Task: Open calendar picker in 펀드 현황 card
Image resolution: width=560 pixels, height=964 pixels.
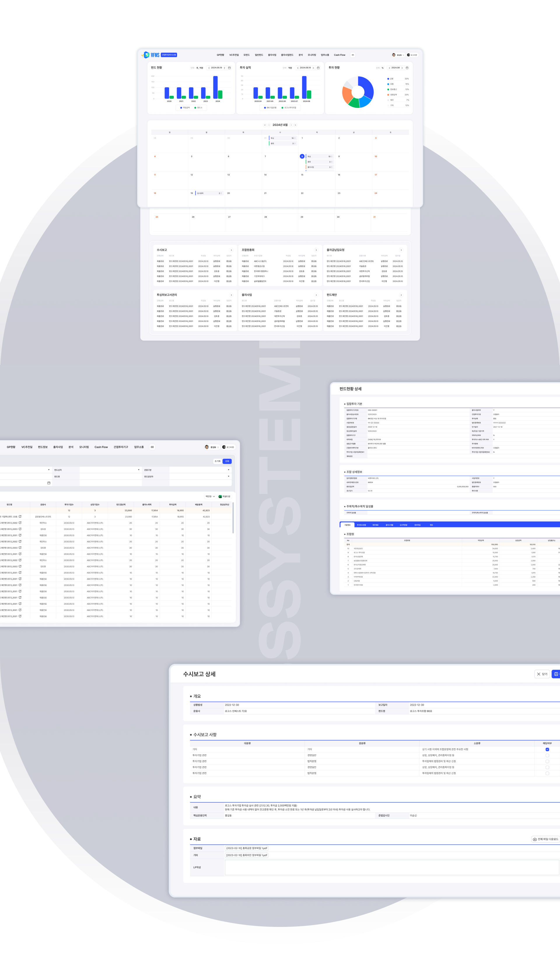Action: pos(229,68)
